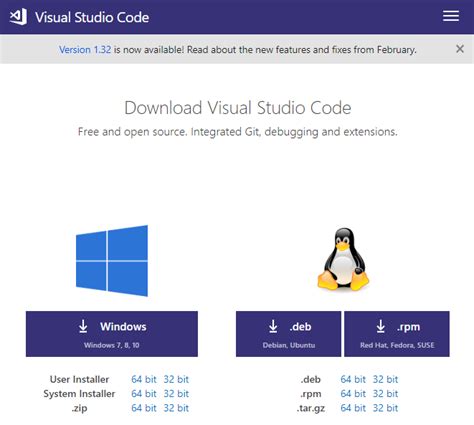Click the download arrow on .deb button
The width and height of the screenshot is (474, 425).
coord(273,326)
